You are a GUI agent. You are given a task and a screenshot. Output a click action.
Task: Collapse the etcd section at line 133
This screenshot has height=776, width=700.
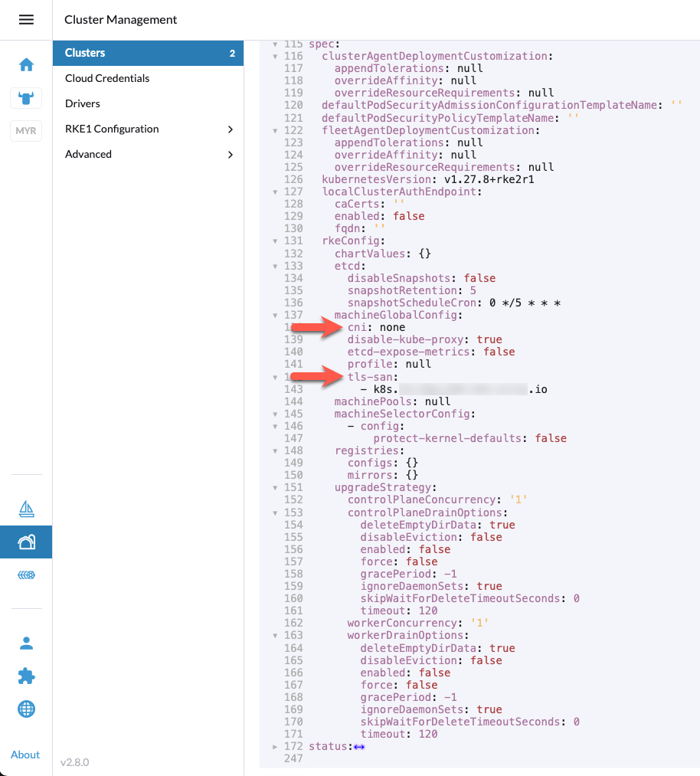tap(275, 266)
